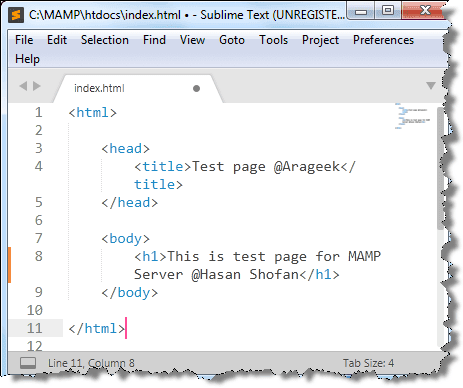The height and width of the screenshot is (388, 463).
Task: Close the Sublime Text window
Action: coord(425,11)
